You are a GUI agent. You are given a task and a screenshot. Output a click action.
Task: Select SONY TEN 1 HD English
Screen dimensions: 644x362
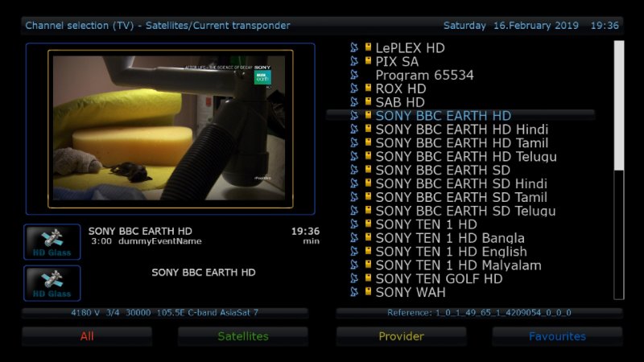coord(451,251)
